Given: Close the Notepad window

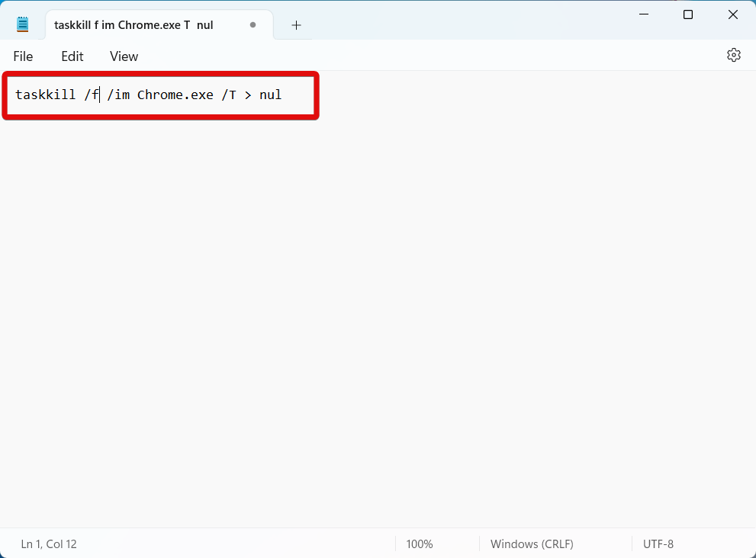Looking at the screenshot, I should 733,14.
